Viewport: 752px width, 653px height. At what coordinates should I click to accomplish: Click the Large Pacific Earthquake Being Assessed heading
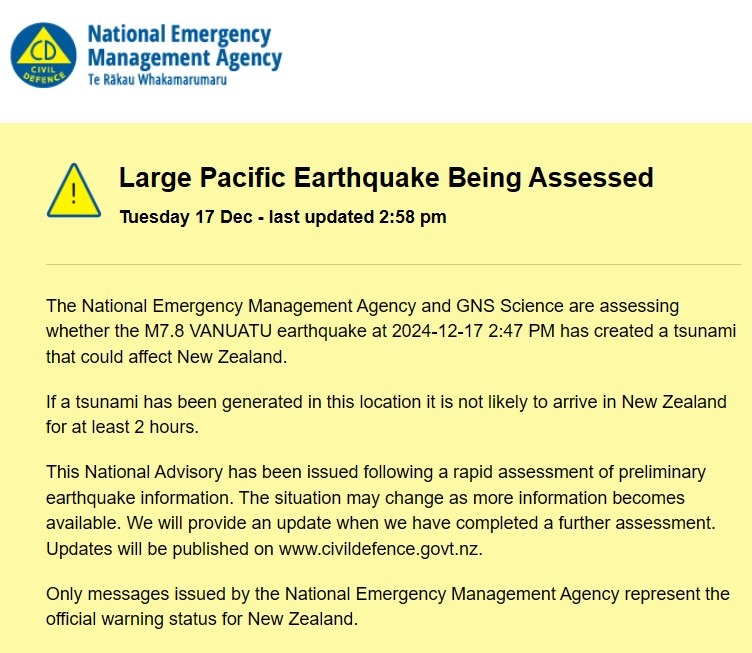[386, 178]
